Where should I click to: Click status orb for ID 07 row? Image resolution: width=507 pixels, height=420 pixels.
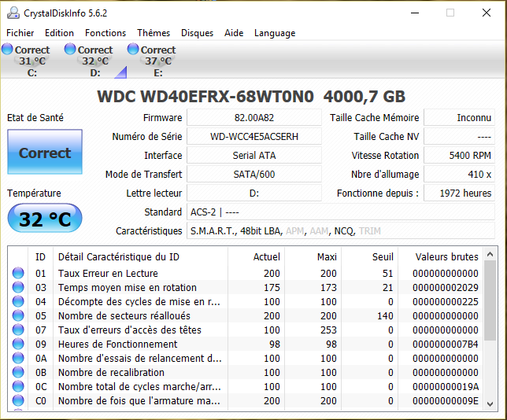(18, 330)
